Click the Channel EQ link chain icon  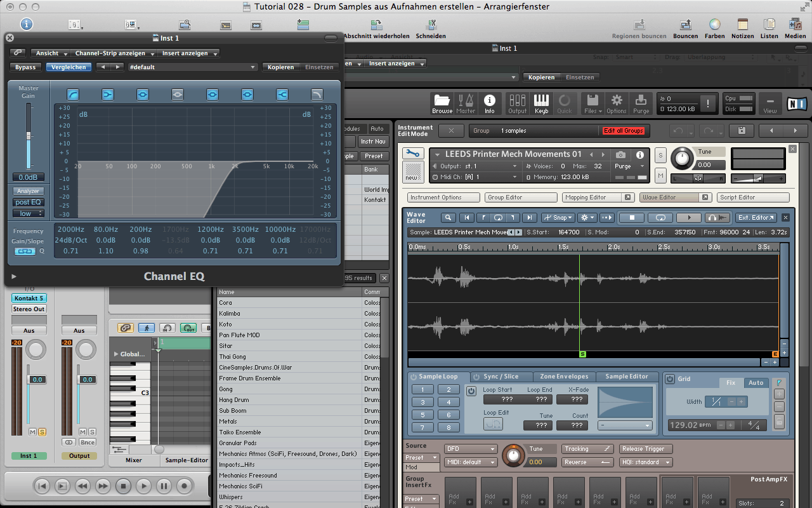[18, 53]
